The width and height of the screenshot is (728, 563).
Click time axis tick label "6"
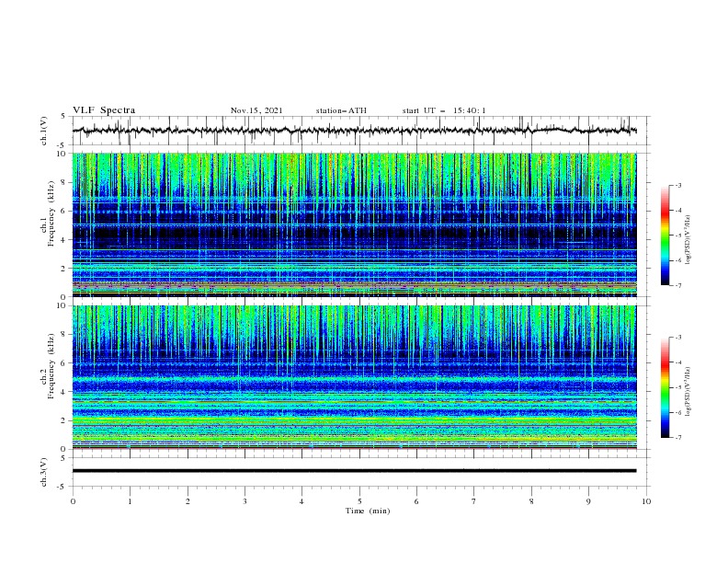coord(416,501)
